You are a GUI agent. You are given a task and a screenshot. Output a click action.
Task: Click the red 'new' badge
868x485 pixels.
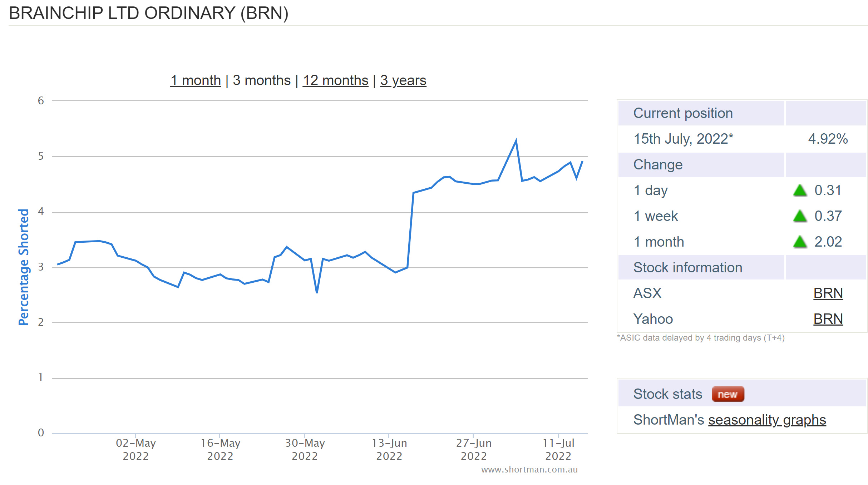point(728,394)
